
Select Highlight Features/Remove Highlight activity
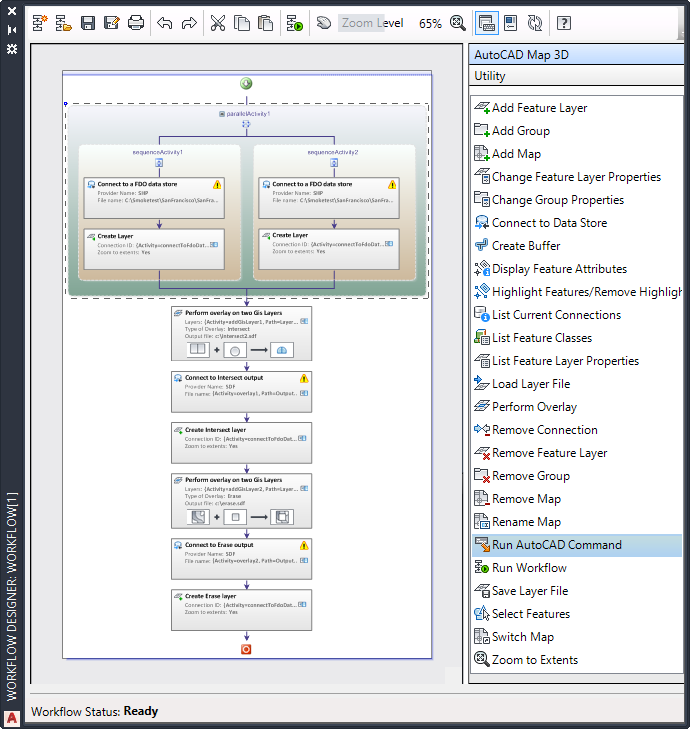577,292
